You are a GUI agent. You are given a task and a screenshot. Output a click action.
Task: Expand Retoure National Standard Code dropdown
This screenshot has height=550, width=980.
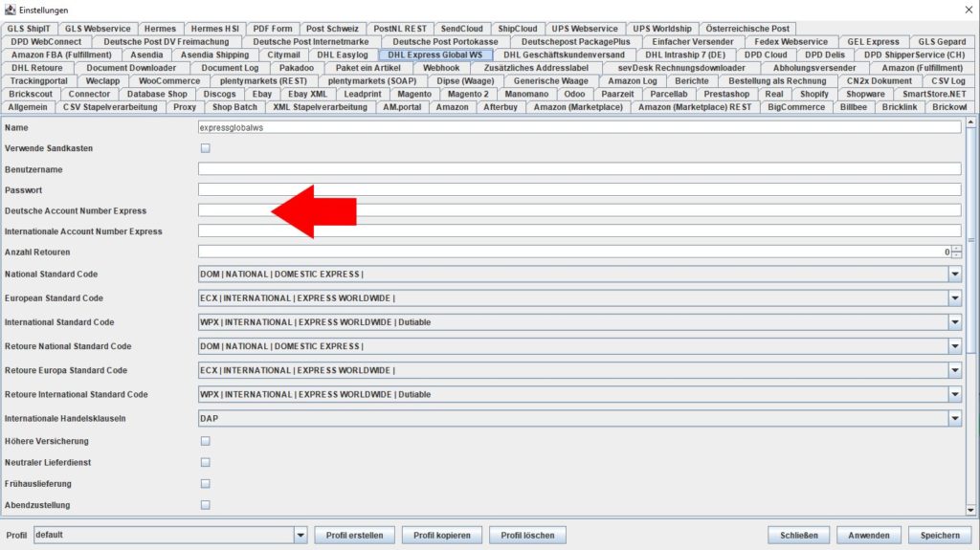pyautogui.click(x=954, y=346)
